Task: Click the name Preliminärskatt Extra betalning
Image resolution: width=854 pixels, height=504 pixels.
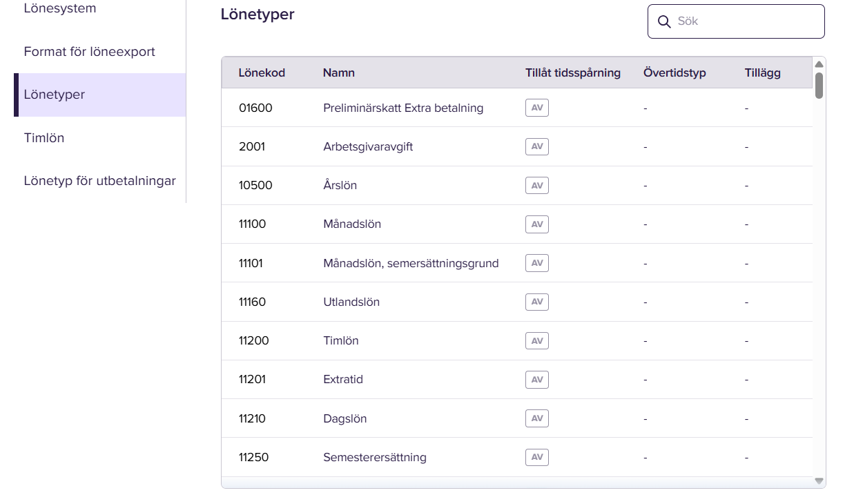Action: [403, 108]
